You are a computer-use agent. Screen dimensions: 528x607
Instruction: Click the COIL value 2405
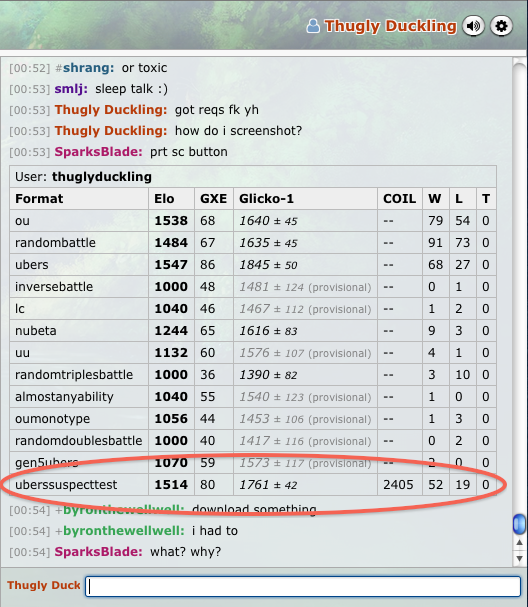398,485
